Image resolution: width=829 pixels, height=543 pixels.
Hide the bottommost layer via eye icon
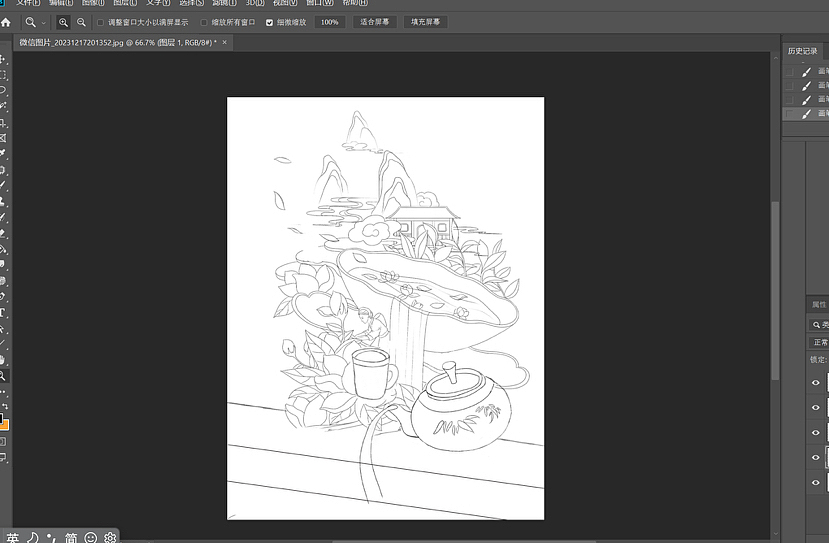(x=816, y=483)
